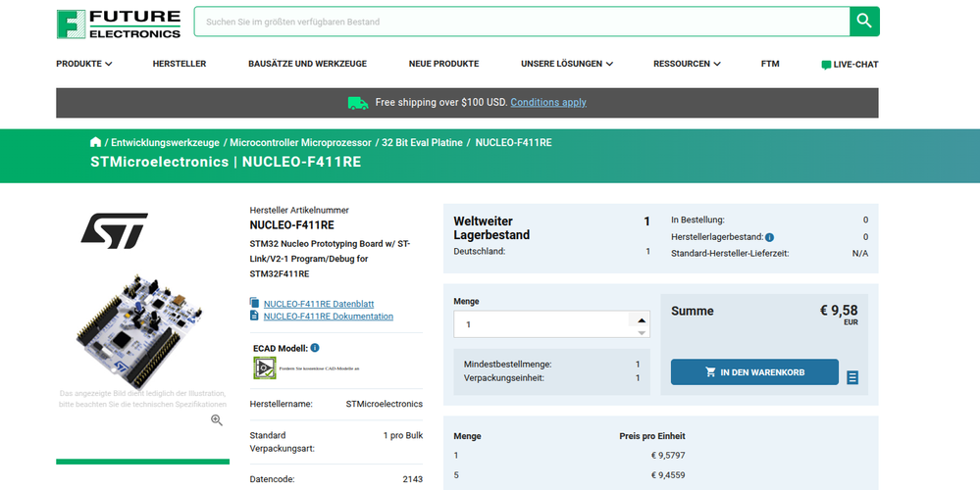Click the green delivery truck icon
Viewport: 980px width, 490px height.
point(358,103)
